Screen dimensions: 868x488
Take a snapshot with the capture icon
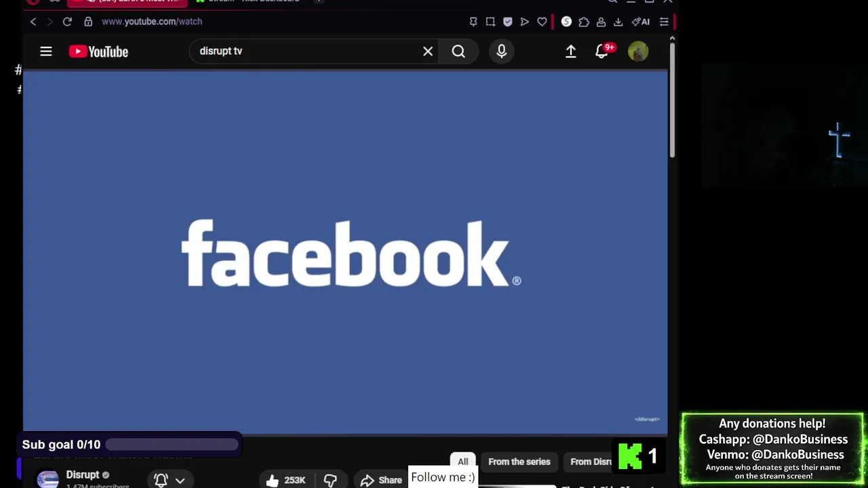coord(490,22)
